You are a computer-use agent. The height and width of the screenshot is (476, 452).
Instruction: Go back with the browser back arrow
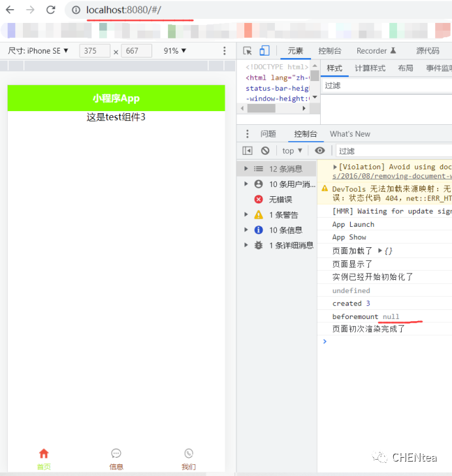coord(10,10)
